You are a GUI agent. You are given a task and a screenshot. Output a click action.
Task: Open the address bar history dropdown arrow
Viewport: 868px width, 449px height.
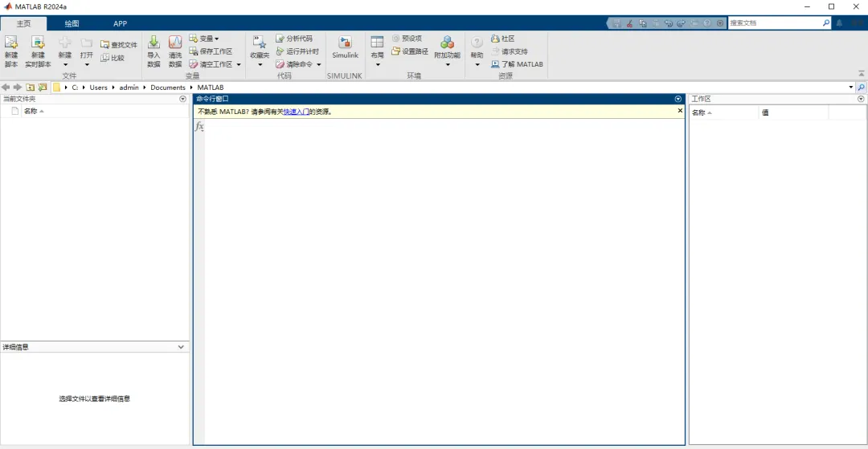851,88
